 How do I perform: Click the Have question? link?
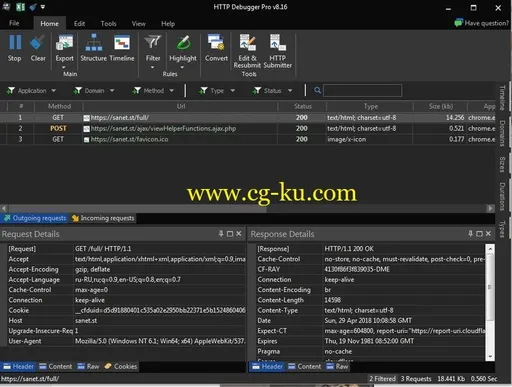486,23
